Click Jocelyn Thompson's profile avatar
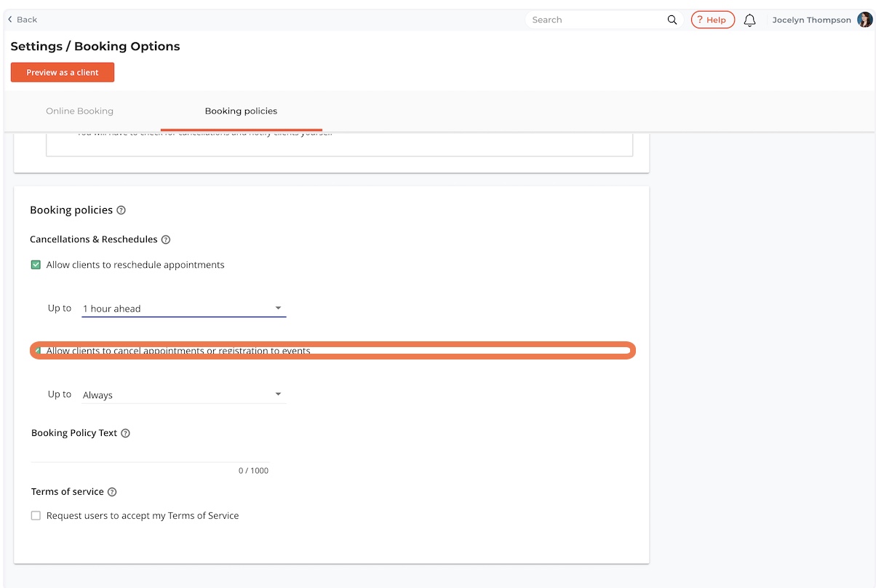This screenshot has height=588, width=876. click(864, 20)
